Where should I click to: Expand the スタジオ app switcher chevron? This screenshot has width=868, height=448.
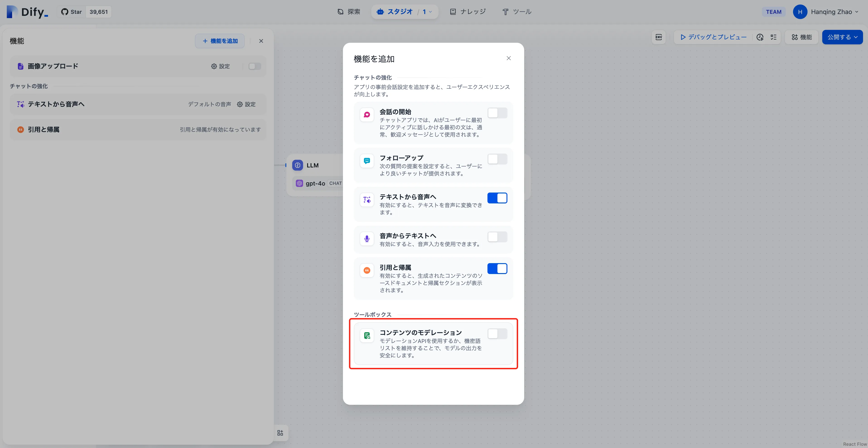(430, 12)
